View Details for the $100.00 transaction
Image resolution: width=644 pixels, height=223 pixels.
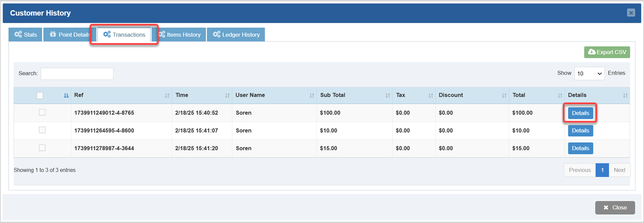click(x=580, y=113)
